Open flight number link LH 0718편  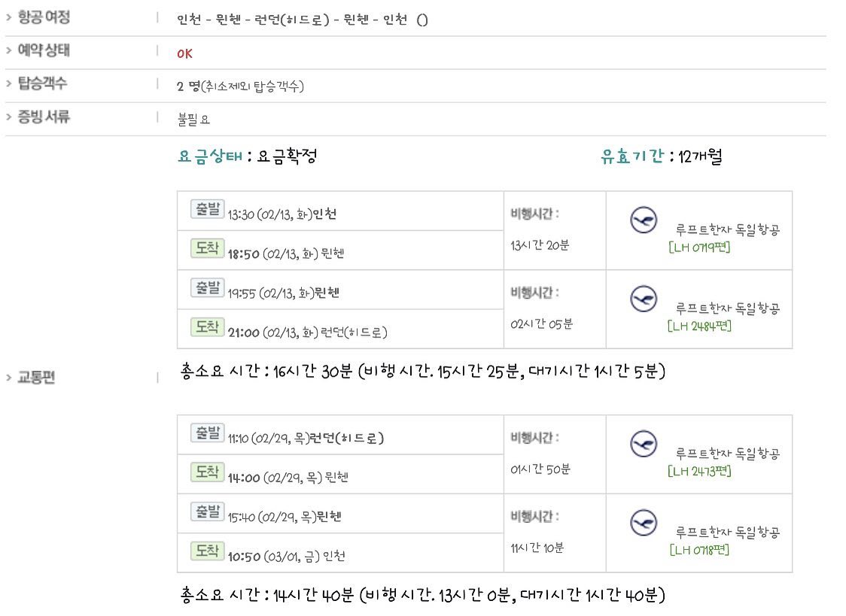click(699, 550)
